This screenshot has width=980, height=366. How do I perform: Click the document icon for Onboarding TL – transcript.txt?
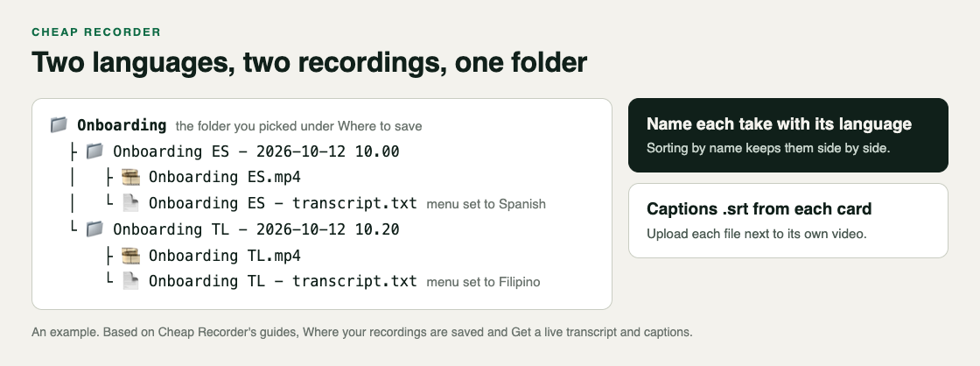130,282
